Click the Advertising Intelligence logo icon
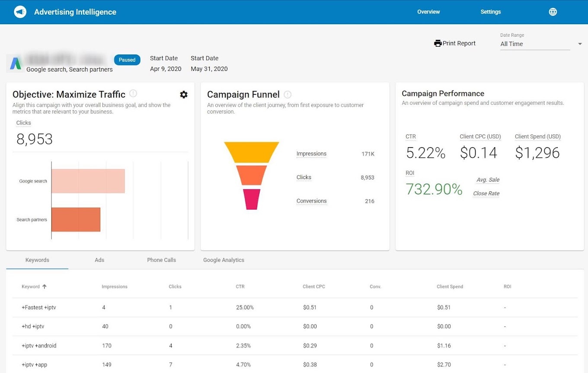 (20, 12)
